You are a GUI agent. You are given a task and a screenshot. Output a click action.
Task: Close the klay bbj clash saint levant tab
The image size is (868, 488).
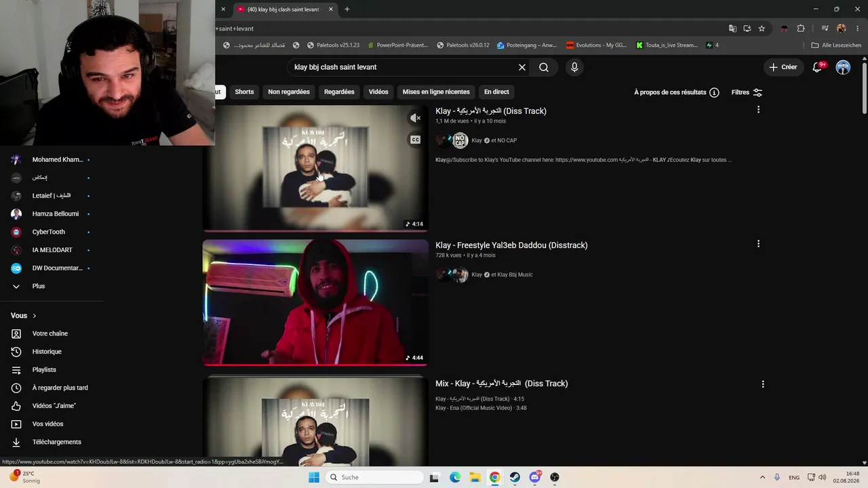[x=331, y=9]
